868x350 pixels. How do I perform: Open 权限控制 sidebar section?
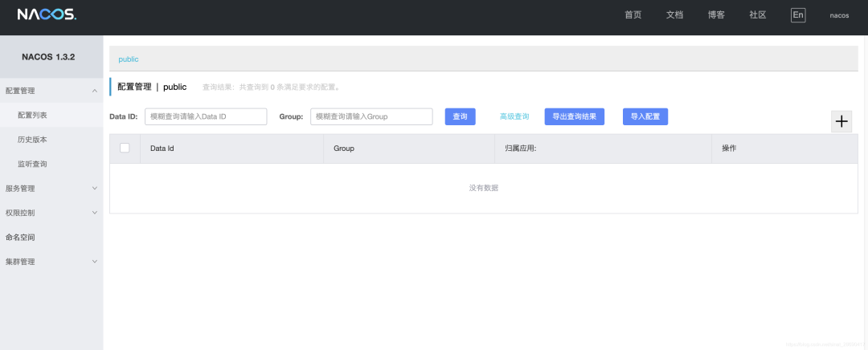[x=20, y=213]
